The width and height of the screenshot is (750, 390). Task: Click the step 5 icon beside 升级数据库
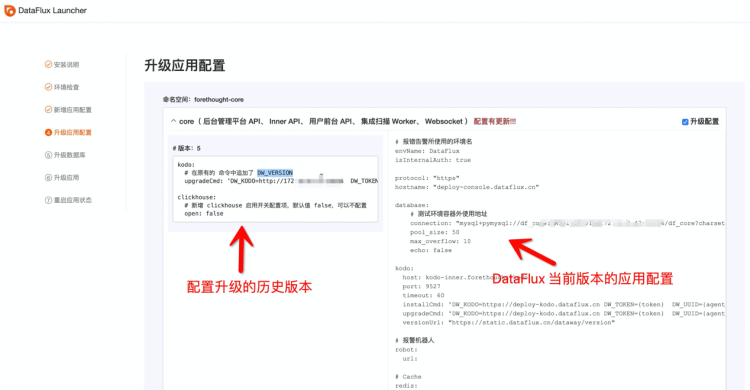click(x=48, y=155)
